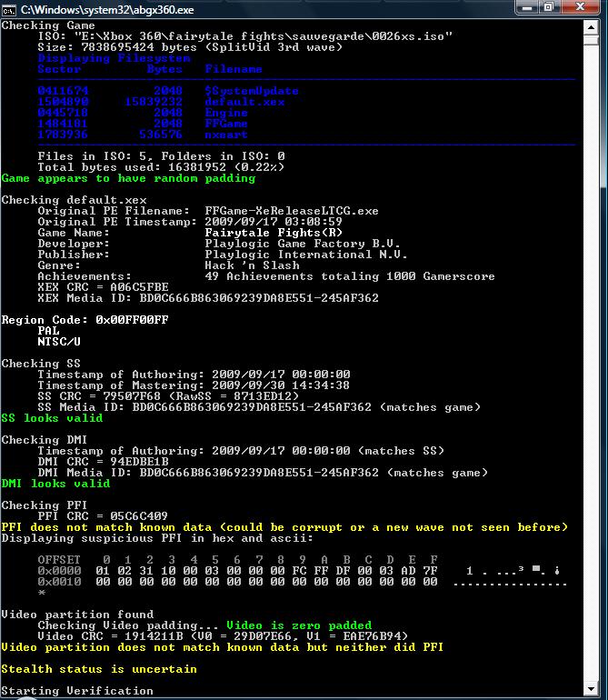Click the console system icon in title bar

tap(8, 9)
